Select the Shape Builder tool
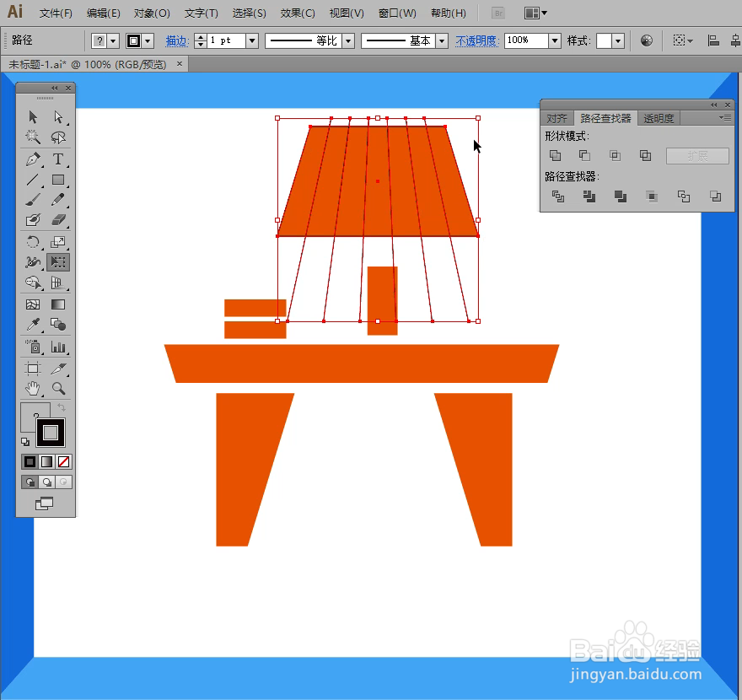The width and height of the screenshot is (742, 700). pyautogui.click(x=33, y=283)
